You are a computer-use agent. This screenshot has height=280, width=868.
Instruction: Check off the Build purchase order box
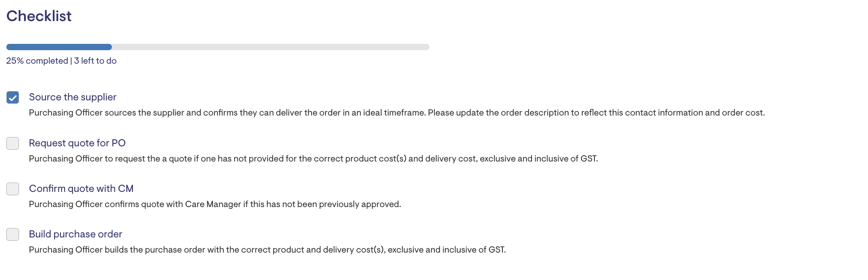coord(13,234)
